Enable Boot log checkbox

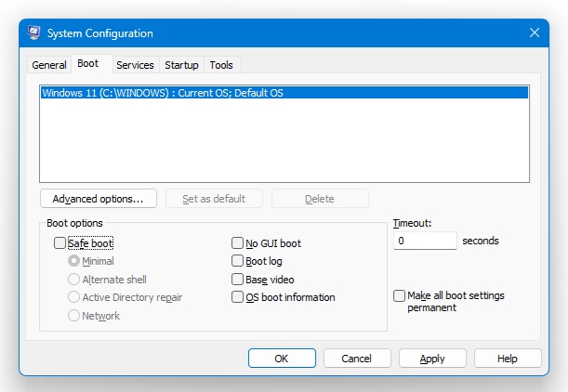click(237, 261)
